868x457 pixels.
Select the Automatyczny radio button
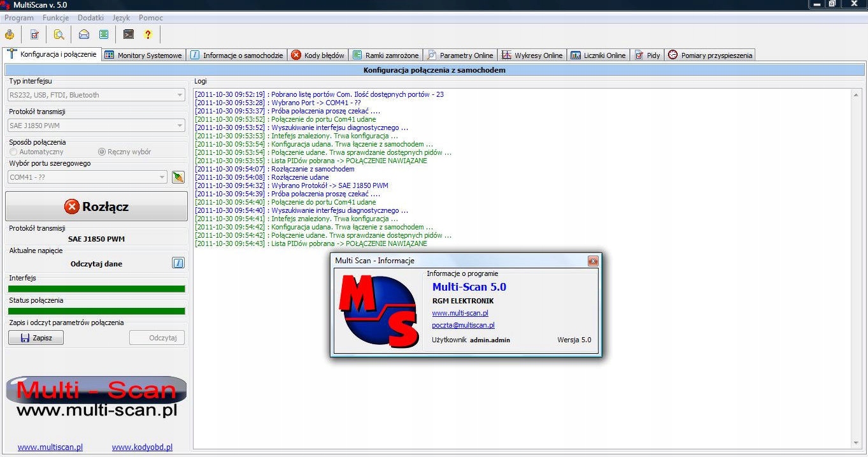tap(13, 152)
